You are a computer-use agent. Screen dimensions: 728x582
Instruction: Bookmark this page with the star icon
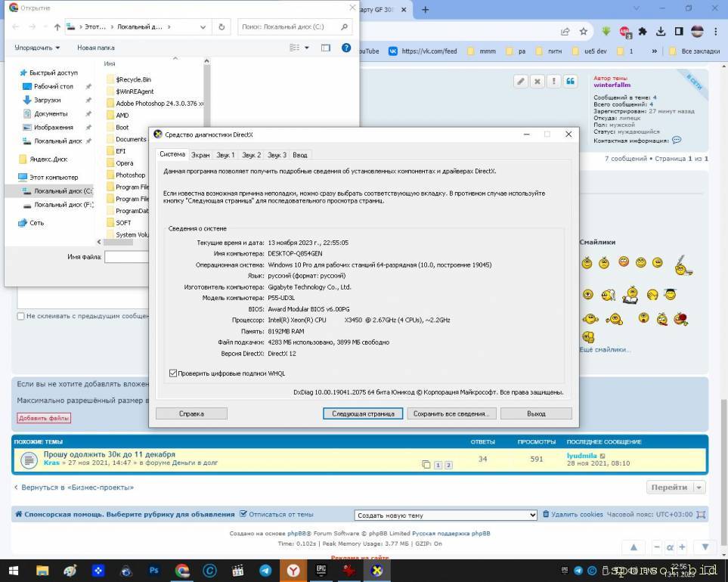(x=584, y=32)
